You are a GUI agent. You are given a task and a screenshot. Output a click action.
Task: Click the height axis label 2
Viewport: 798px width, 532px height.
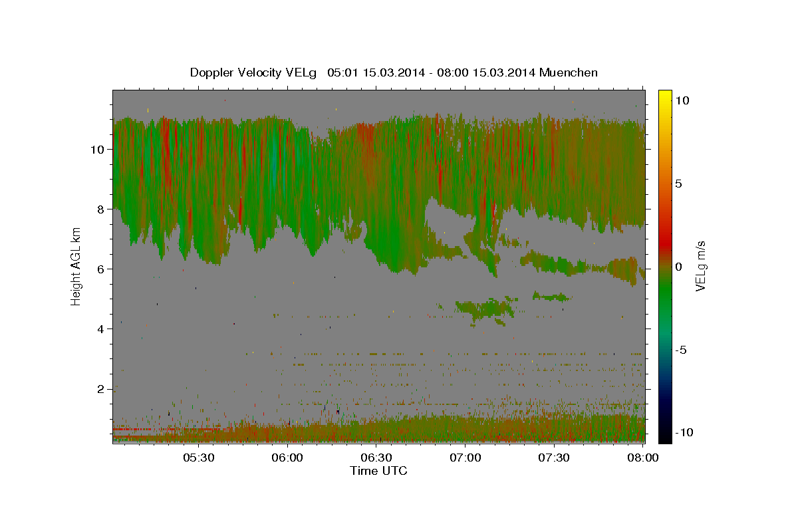click(x=101, y=388)
